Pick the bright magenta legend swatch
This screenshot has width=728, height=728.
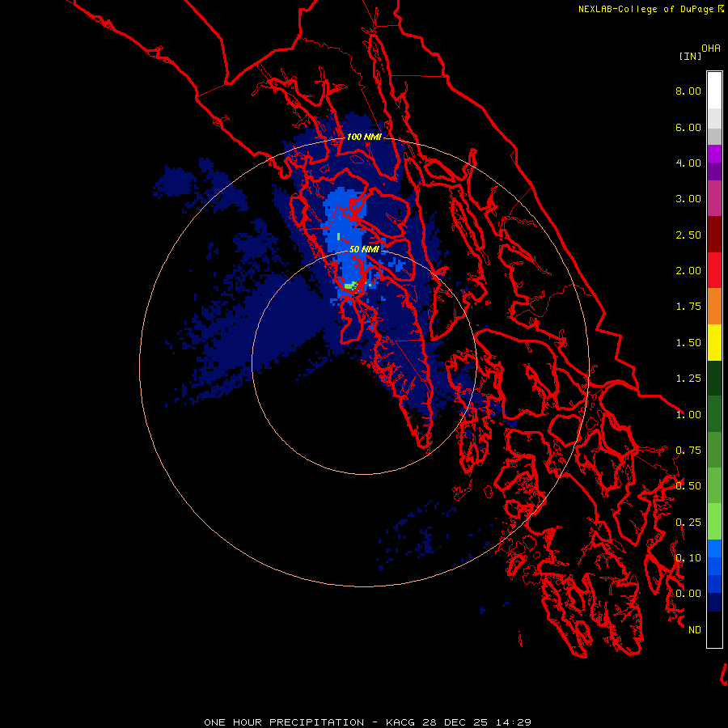[714, 154]
